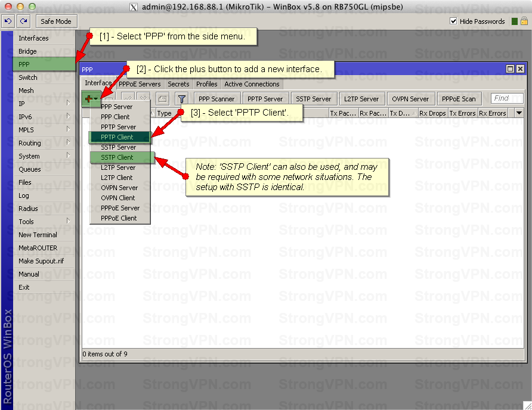Click the enable checkmark icon in toolbar

(128, 99)
